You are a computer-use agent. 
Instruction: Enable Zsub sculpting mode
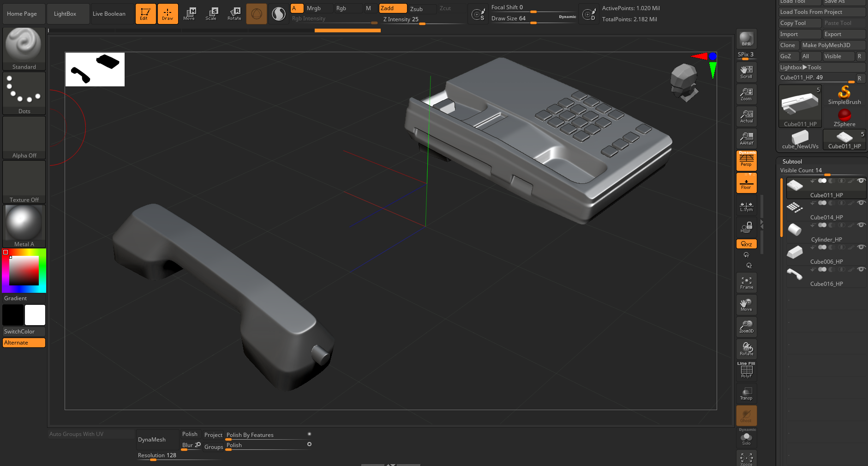[422, 9]
